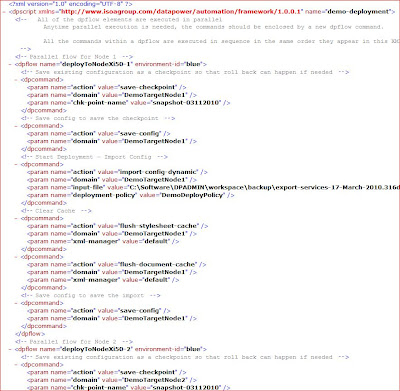Viewport: 400px width, 391px height.
Task: Collapse the deployToNodeXi50-1 dpflow node
Action: (10, 64)
